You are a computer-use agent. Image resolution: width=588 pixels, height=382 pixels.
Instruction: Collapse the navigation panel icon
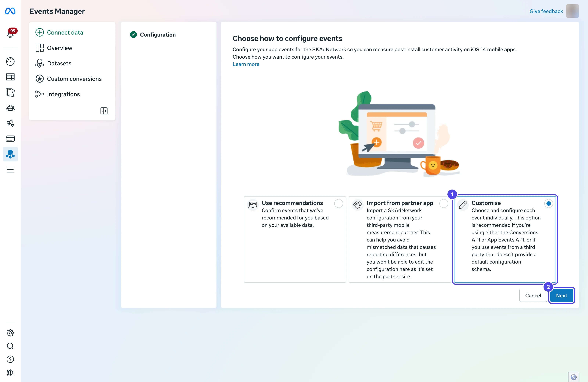click(104, 111)
